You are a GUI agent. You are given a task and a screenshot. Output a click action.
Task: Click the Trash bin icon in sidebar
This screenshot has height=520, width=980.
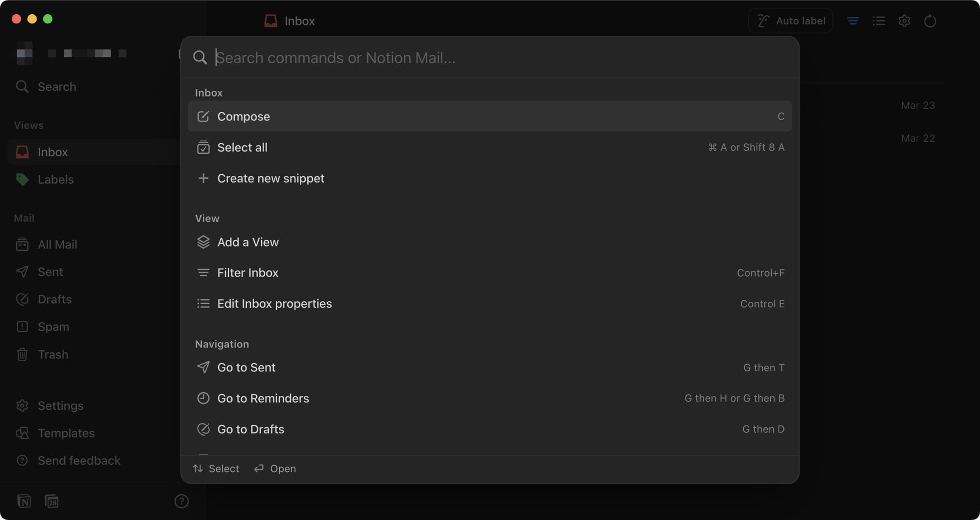[x=22, y=354]
